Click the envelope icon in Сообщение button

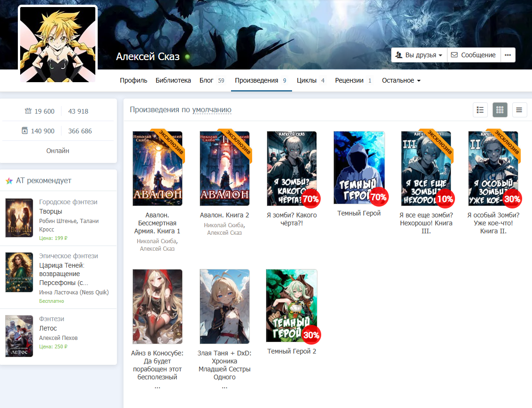point(455,55)
